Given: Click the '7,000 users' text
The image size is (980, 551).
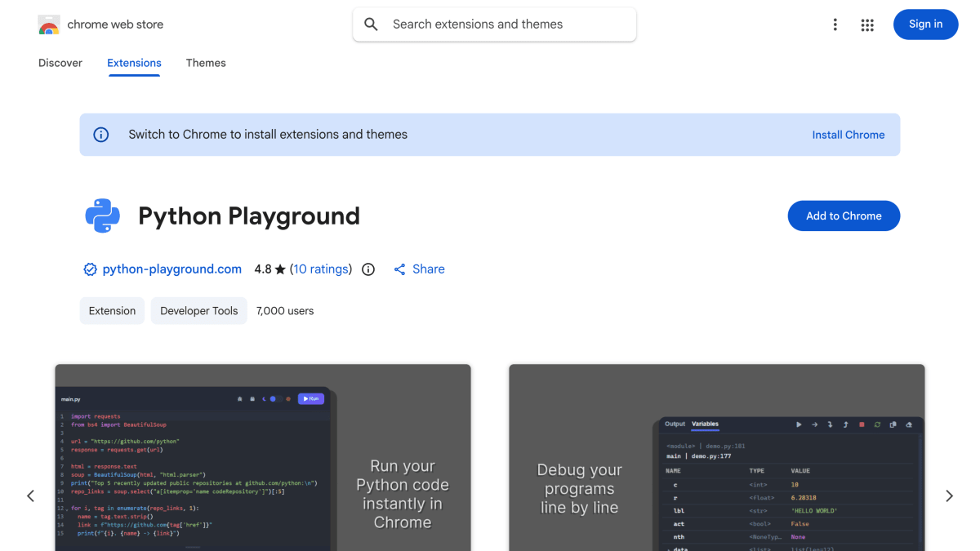Looking at the screenshot, I should (285, 311).
